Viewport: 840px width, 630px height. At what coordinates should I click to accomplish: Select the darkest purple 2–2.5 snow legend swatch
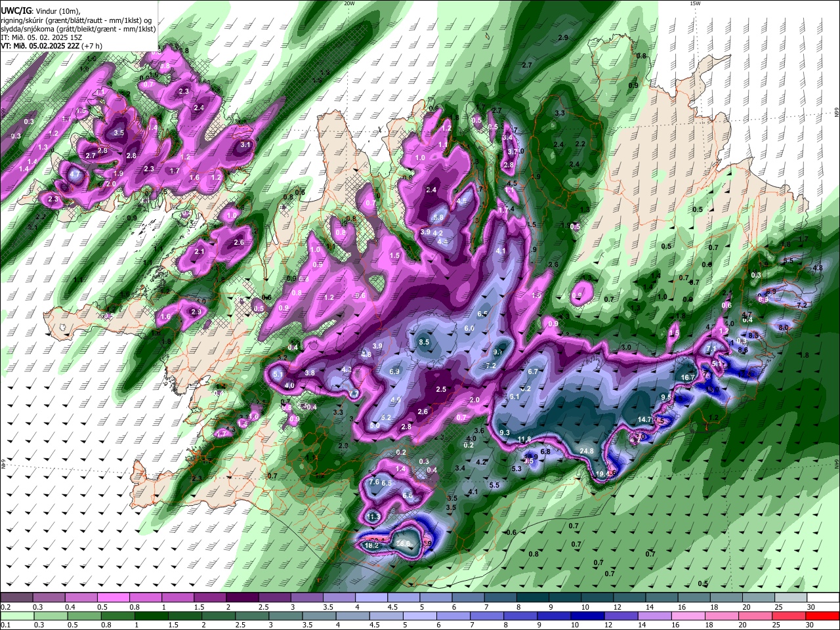click(242, 597)
